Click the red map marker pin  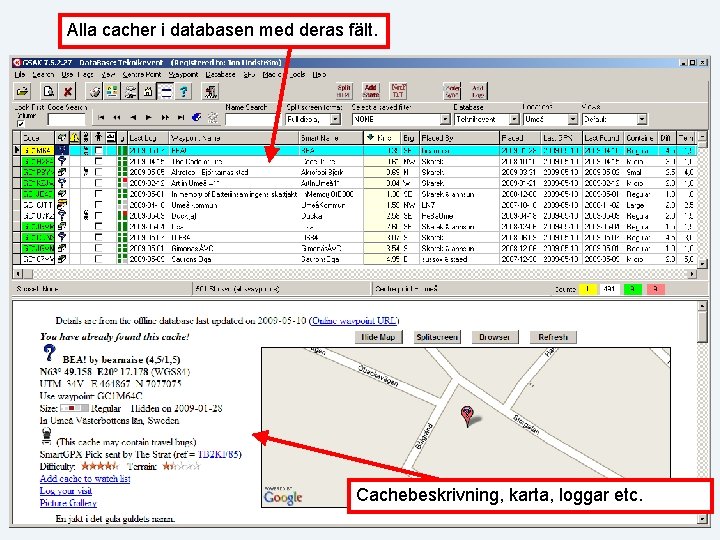(x=467, y=416)
